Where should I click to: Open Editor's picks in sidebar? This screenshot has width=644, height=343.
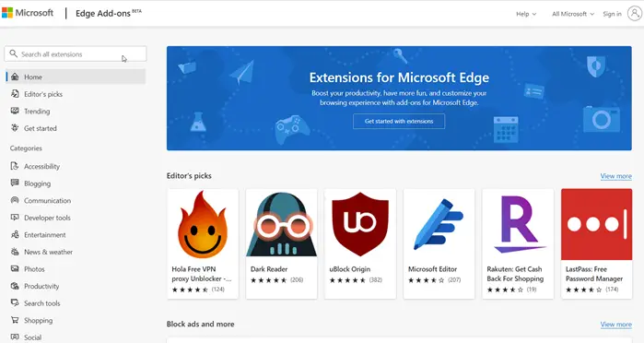coord(43,94)
